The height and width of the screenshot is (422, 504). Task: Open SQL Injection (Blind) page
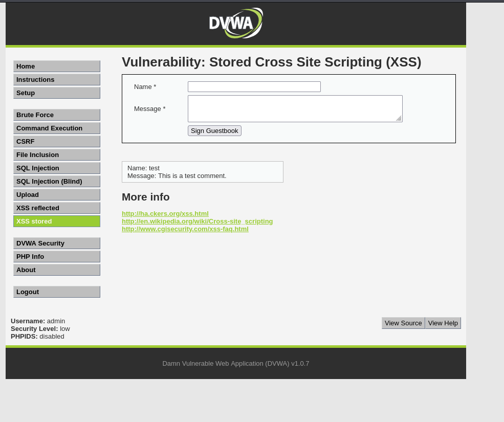pos(57,181)
